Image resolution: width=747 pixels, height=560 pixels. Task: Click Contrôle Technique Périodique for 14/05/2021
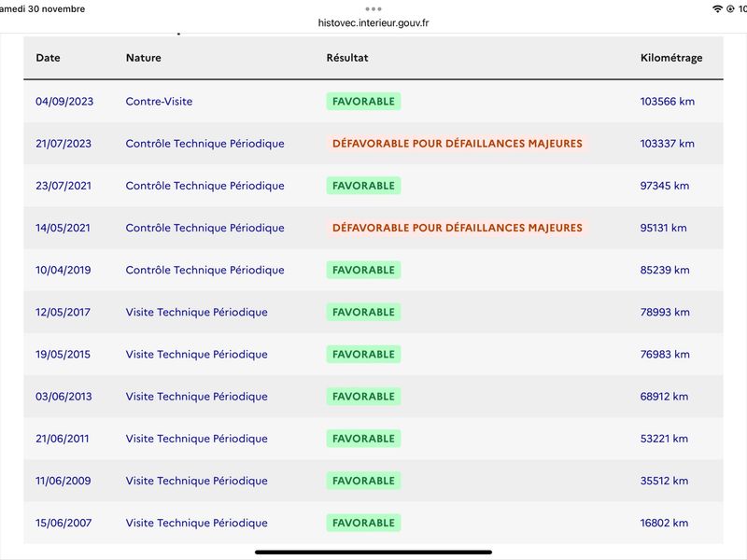(204, 228)
